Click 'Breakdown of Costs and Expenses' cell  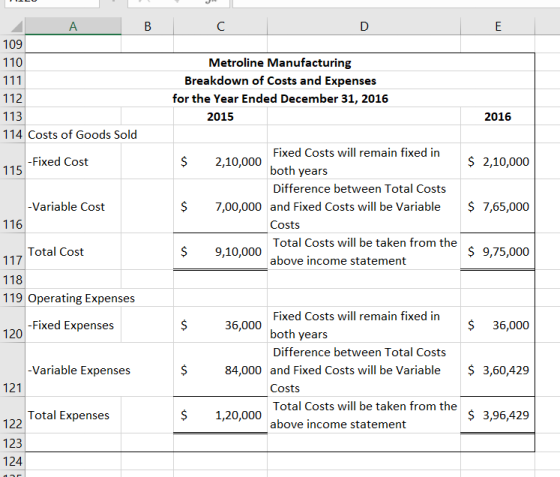pos(280,81)
